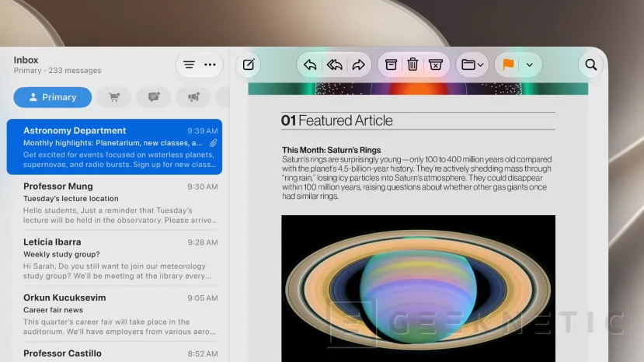Click the '01 Featured Article' heading

point(337,120)
